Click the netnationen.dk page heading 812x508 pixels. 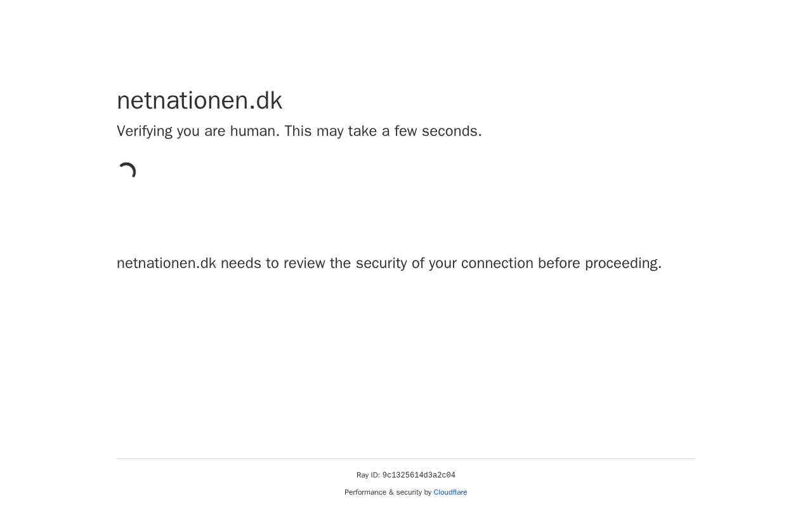[x=199, y=100]
